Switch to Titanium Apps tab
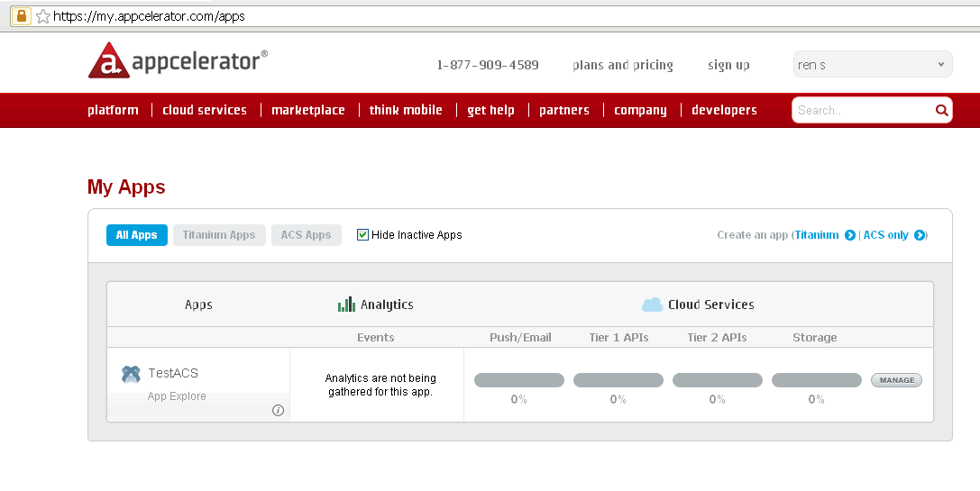The height and width of the screenshot is (491, 980). coord(219,235)
